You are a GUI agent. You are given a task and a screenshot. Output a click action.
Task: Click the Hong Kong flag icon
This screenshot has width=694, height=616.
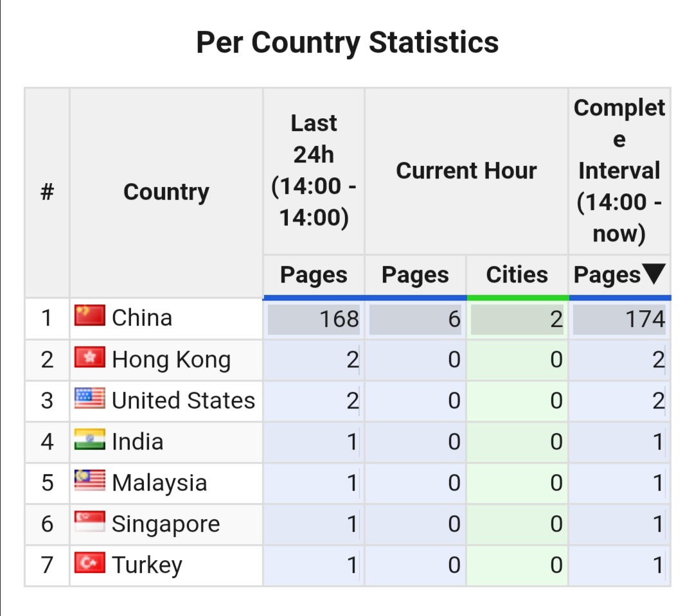[90, 357]
